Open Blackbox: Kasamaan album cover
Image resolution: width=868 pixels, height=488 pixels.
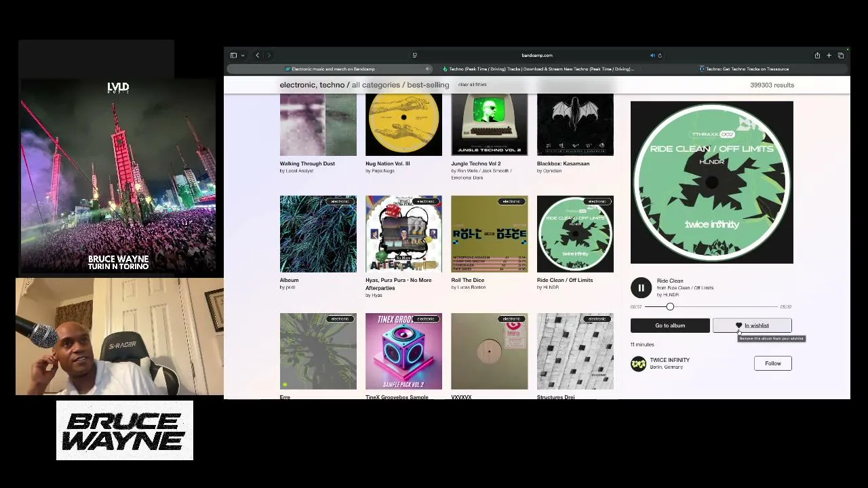[575, 125]
